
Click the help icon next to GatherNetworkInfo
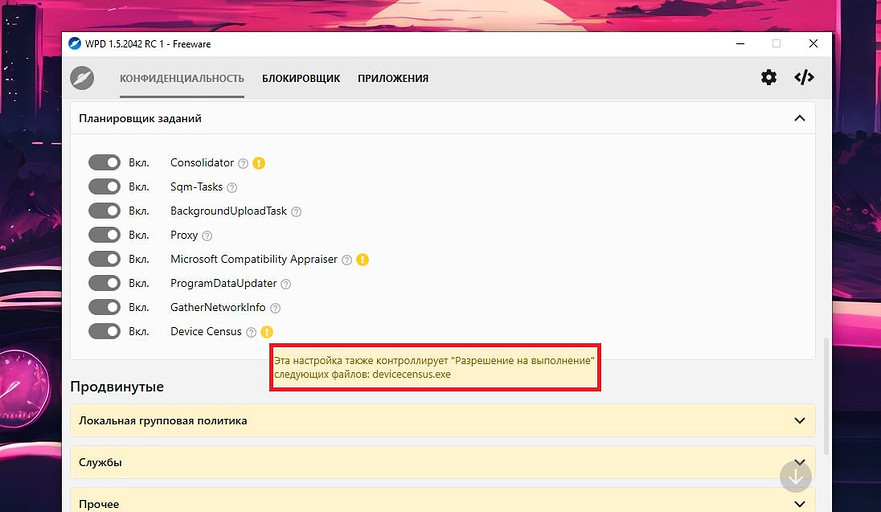[275, 308]
